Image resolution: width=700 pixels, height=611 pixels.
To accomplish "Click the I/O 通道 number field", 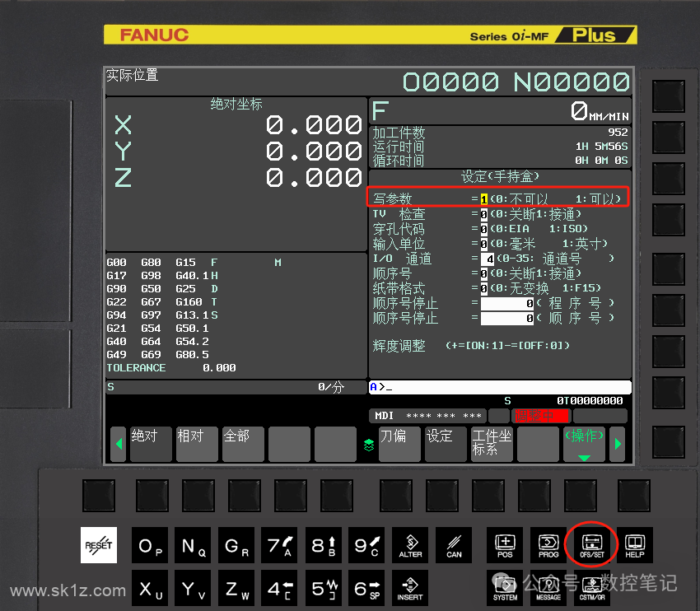I will click(x=488, y=259).
